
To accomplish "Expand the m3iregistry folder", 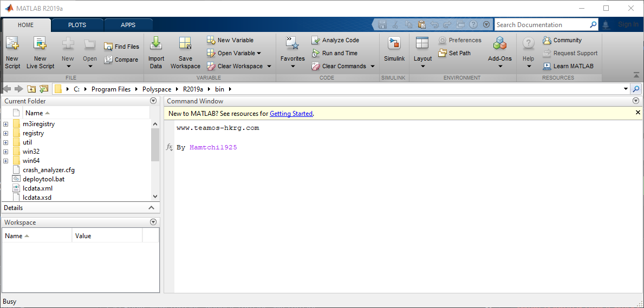I will [6, 124].
